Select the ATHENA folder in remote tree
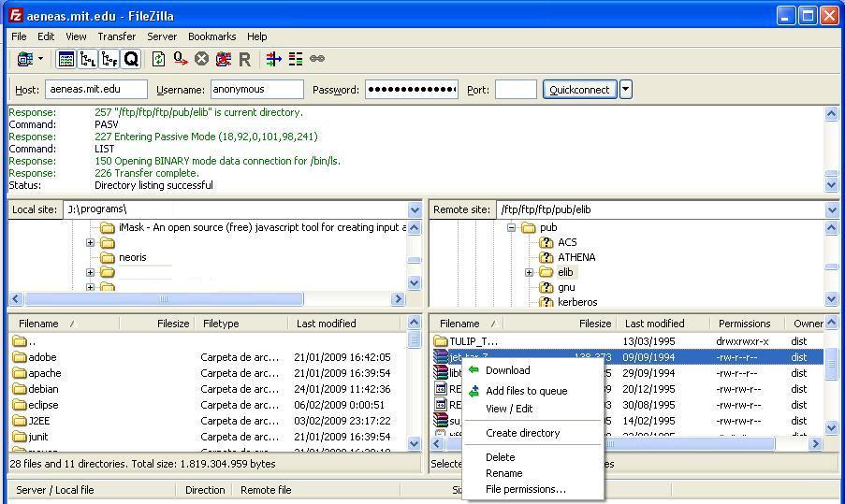Screen dimensions: 845x504 tap(576, 257)
